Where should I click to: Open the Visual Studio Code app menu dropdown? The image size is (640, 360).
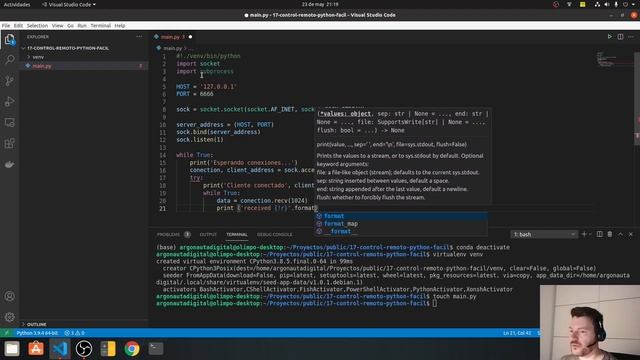tap(69, 4)
